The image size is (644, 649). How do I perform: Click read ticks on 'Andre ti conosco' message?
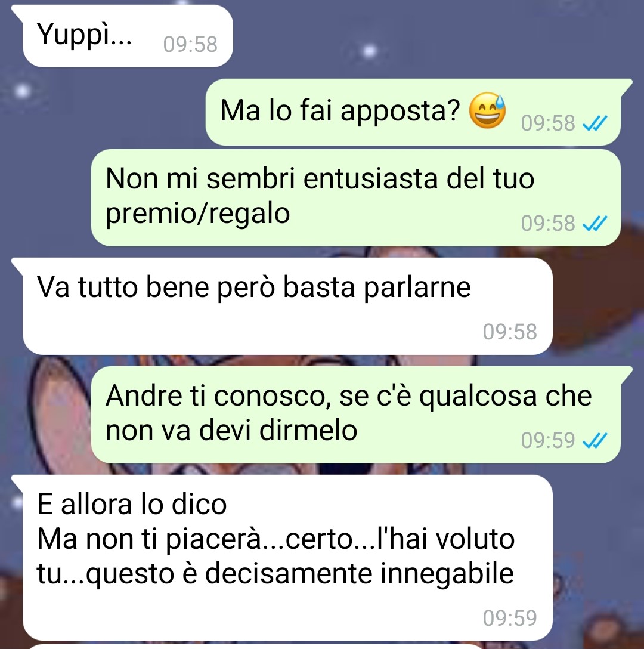pyautogui.click(x=595, y=440)
